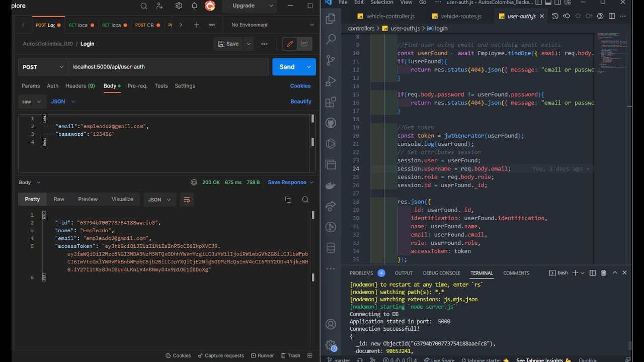Open response Body section dropdown
This screenshot has width=644, height=362.
[x=30, y=183]
